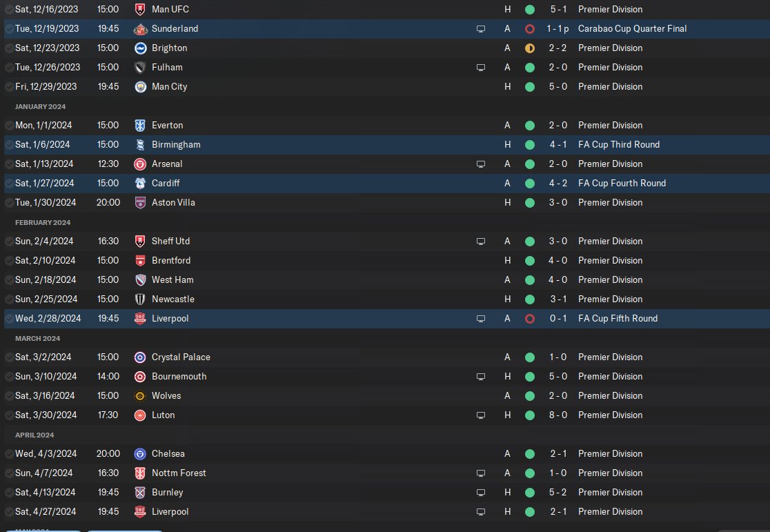The height and width of the screenshot is (532, 770).
Task: Open the Carabao Cup Quarter Final competition link
Action: click(632, 28)
